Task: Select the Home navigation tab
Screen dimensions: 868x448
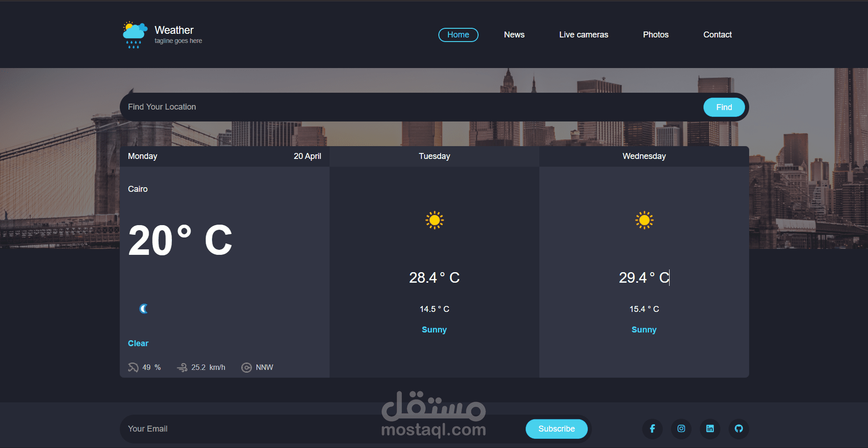Action: [458, 35]
